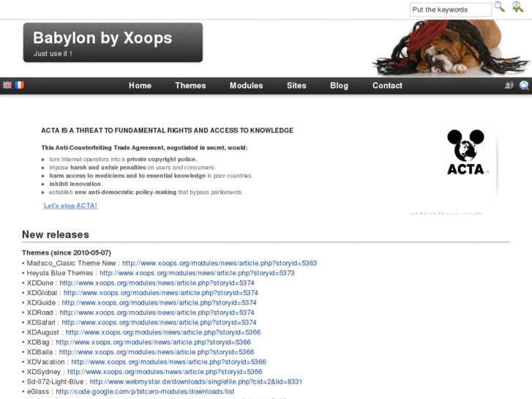Open the Sd-072-Light-Blue webmystar download link

tap(196, 381)
